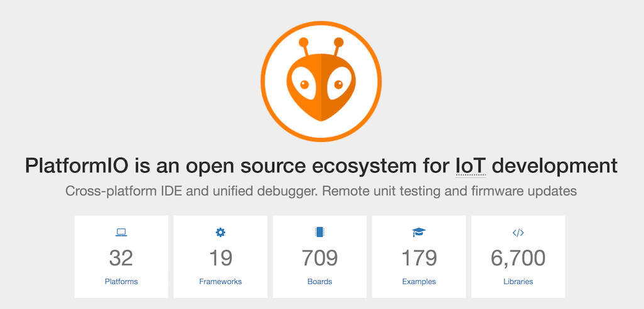Open the Frameworks link
The height and width of the screenshot is (309, 644).
(x=221, y=281)
